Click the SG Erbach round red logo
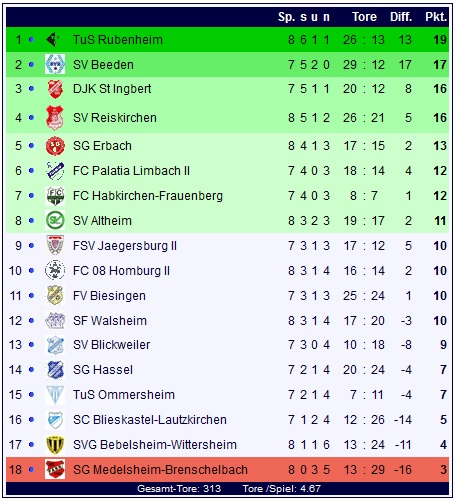This screenshot has height=501, width=455. (55, 146)
